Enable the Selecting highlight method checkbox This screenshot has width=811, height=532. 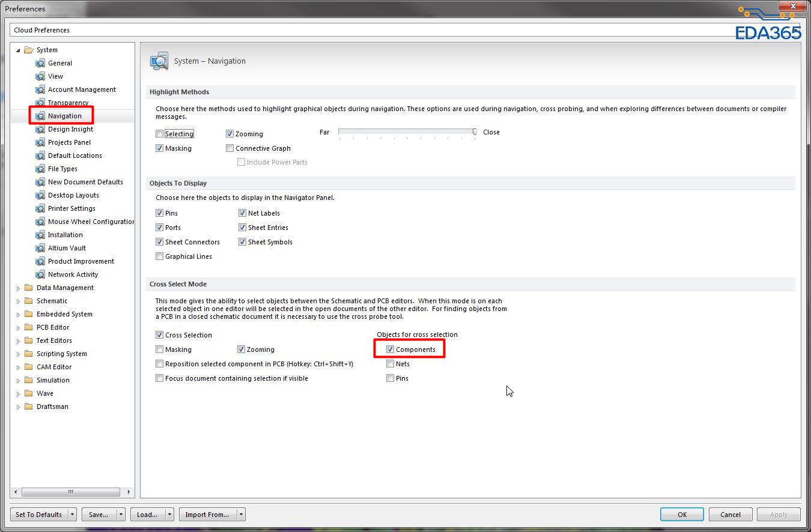pos(159,134)
